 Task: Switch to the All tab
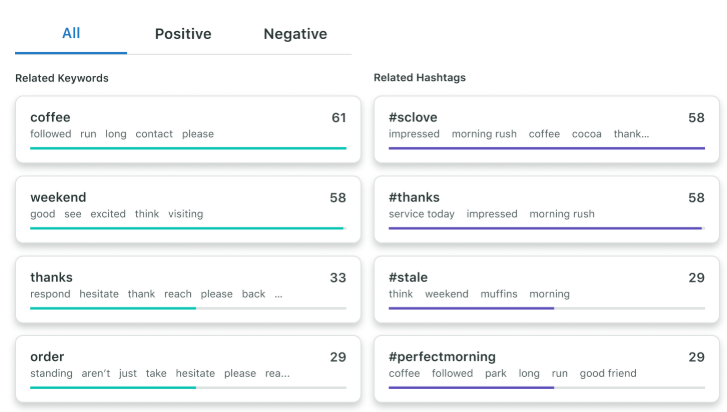coord(71,33)
